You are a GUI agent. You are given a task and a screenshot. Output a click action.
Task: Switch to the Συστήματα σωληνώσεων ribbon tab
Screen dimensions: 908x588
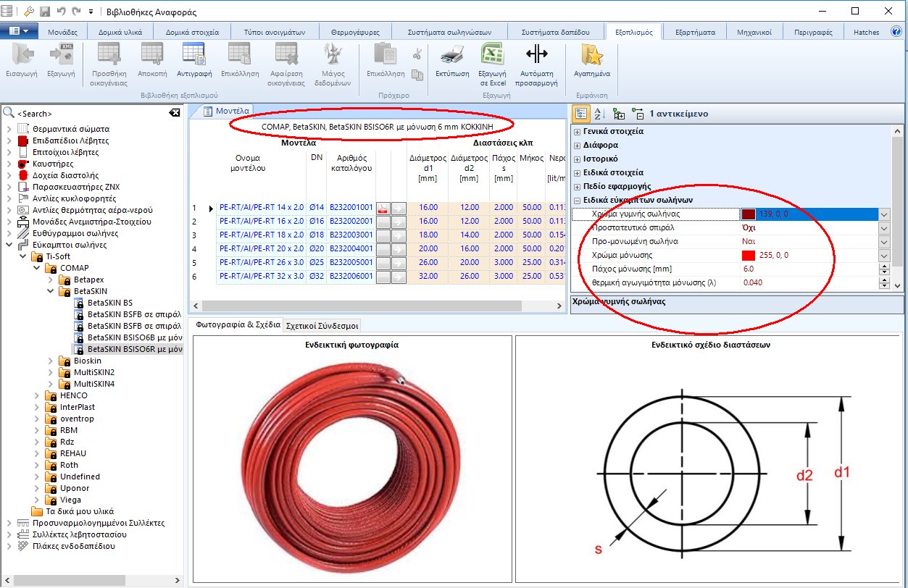(449, 32)
